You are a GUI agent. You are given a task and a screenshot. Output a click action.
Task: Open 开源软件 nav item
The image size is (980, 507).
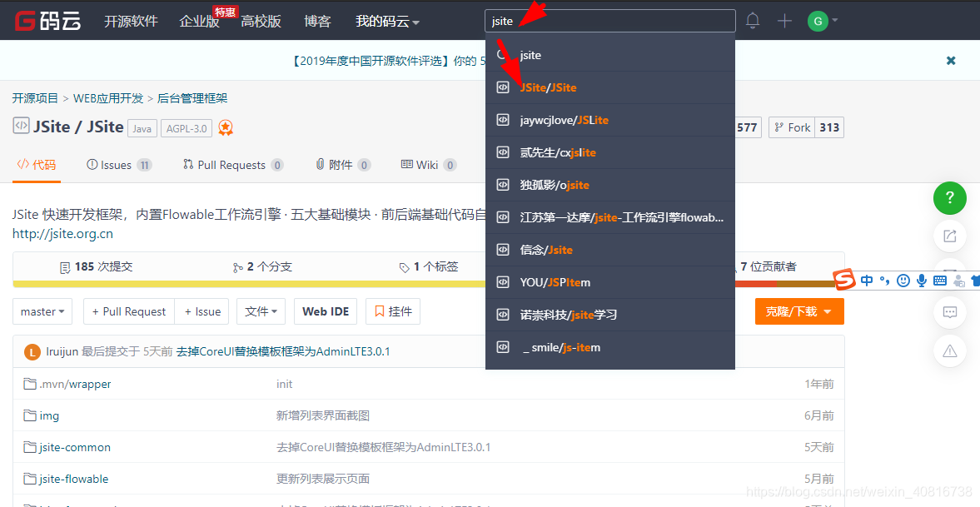(131, 22)
